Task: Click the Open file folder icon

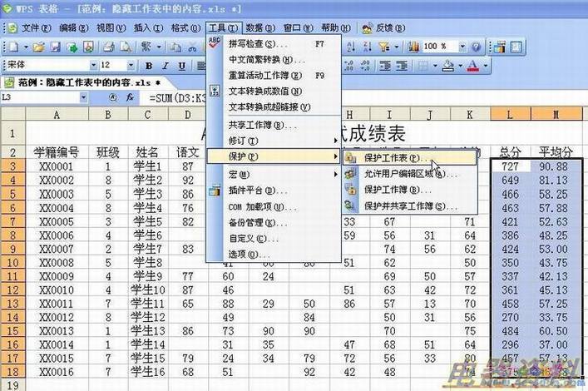Action: tap(39, 47)
